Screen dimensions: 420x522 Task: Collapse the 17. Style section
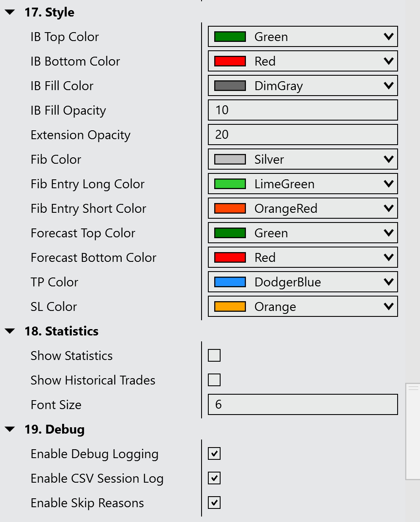(10, 12)
